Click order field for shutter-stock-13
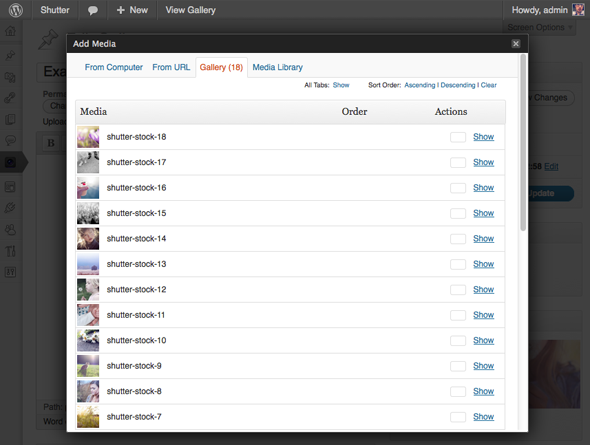 [458, 264]
